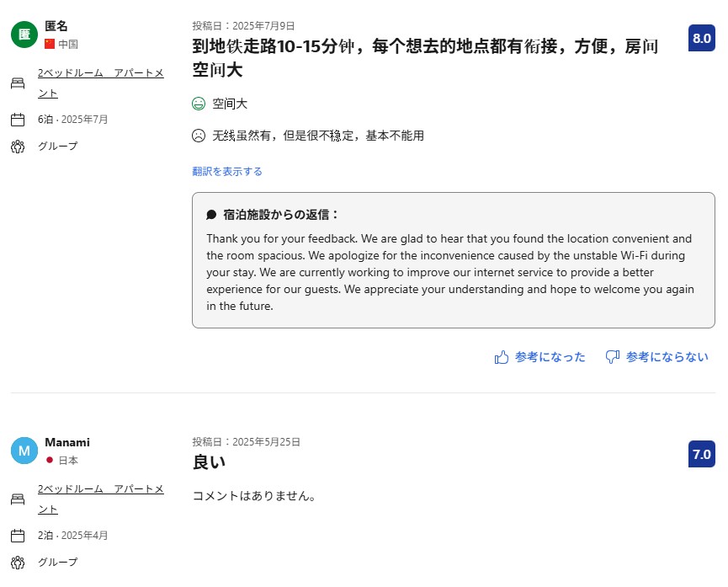The image size is (728, 587).
Task: Click the bed icon in first review
Action: [18, 83]
